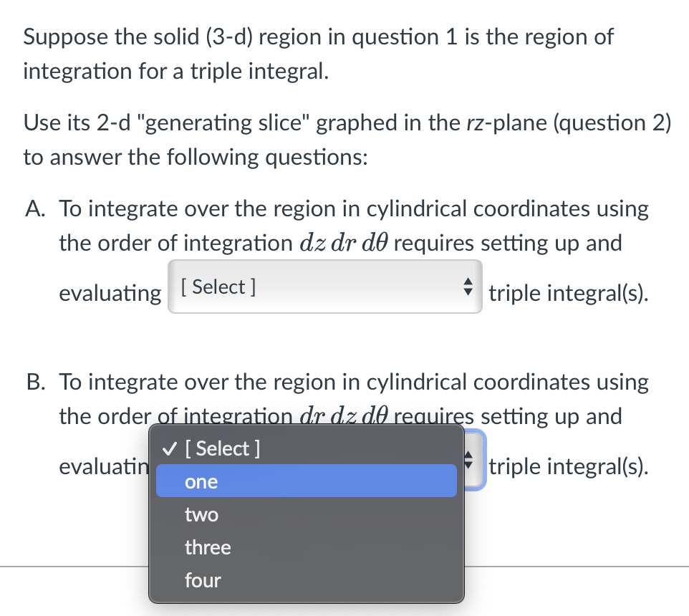
Task: Click the up-down stepper arrows on question A dropdown
Action: coord(468,287)
